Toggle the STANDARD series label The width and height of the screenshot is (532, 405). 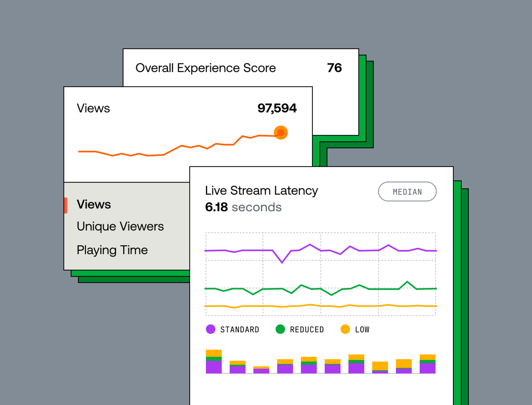point(240,330)
